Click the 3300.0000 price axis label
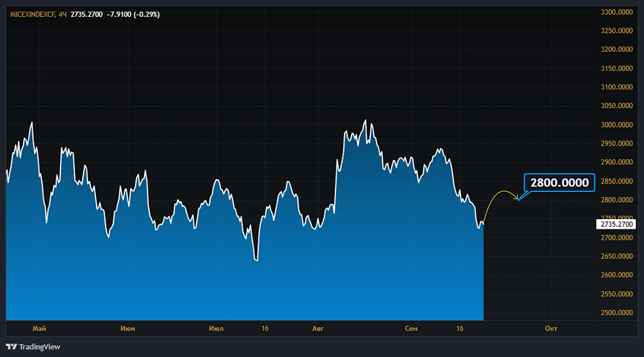This screenshot has width=644, height=357. tap(616, 12)
